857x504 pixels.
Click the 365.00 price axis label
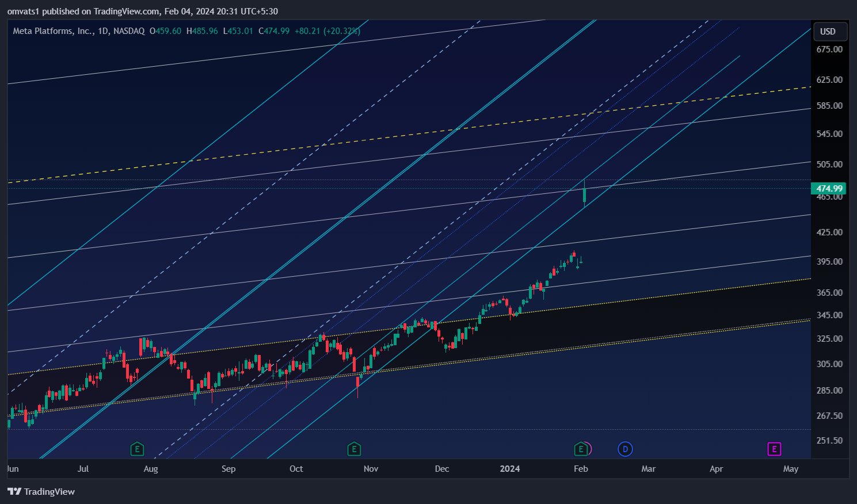(829, 293)
